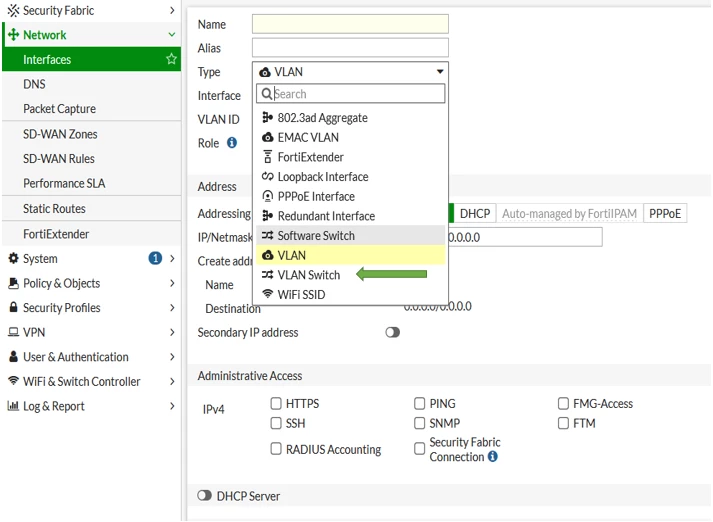Click the Type dropdown search box
This screenshot has width=713, height=522.
350,94
